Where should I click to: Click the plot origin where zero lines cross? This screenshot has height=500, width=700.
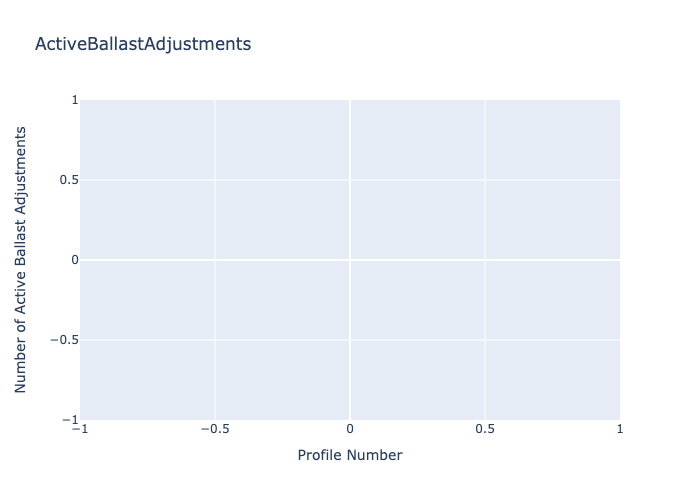click(x=350, y=260)
